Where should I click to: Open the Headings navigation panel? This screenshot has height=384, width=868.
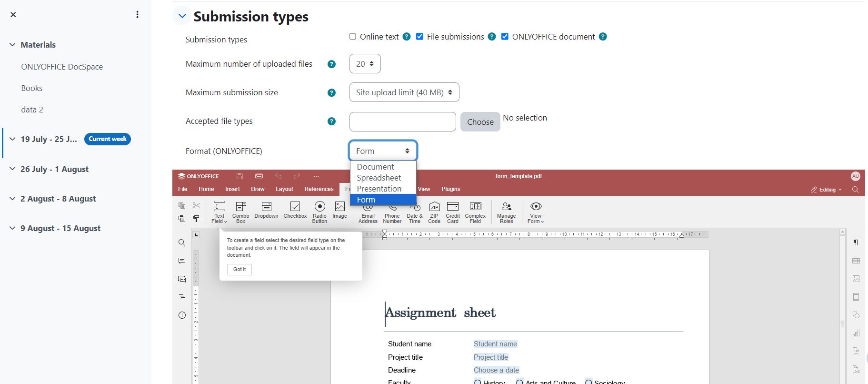tap(182, 297)
